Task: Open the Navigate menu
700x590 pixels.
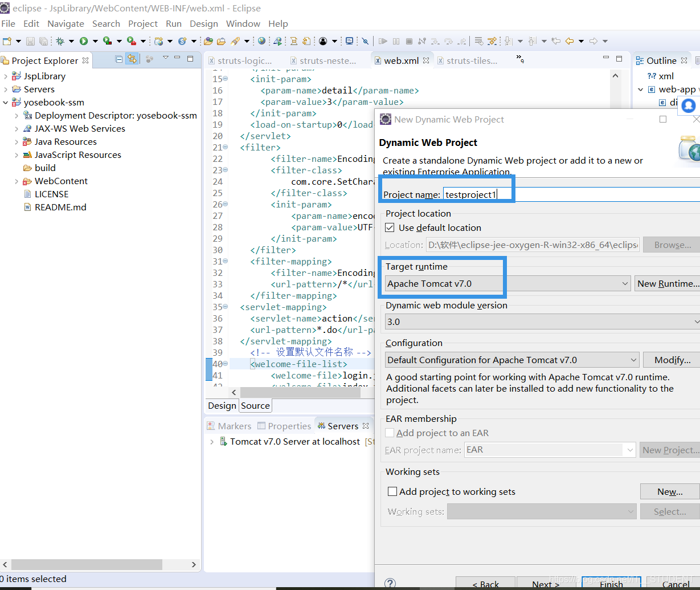Action: [66, 23]
